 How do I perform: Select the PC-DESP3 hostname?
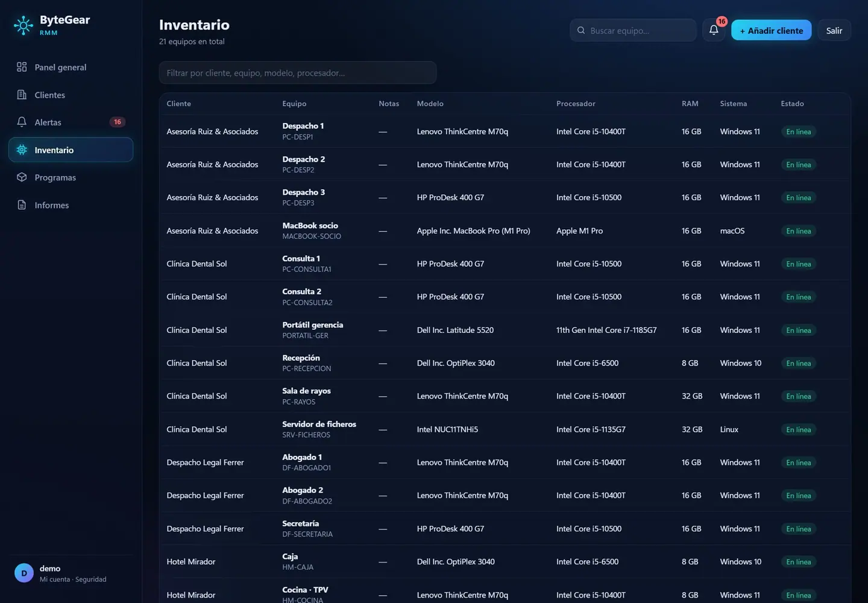point(298,203)
